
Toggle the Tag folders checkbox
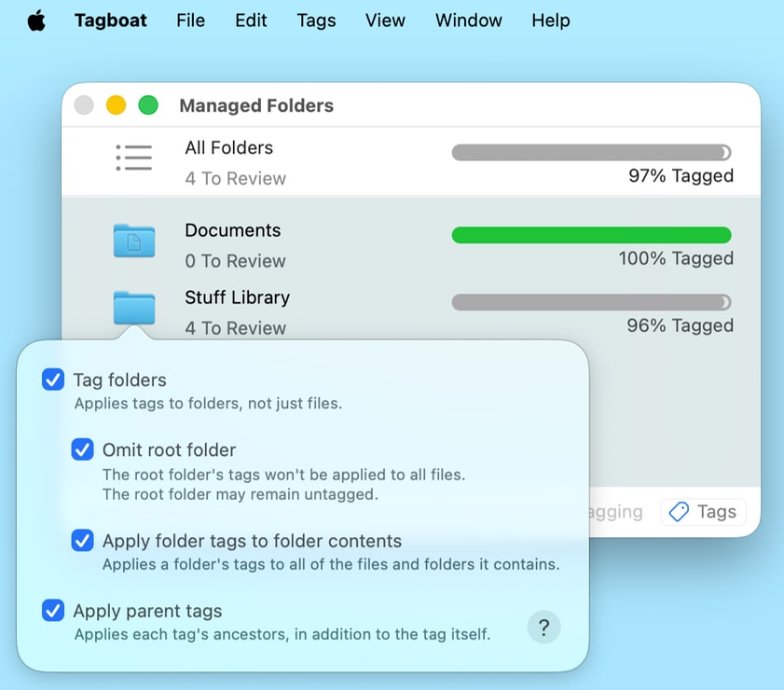click(x=52, y=379)
